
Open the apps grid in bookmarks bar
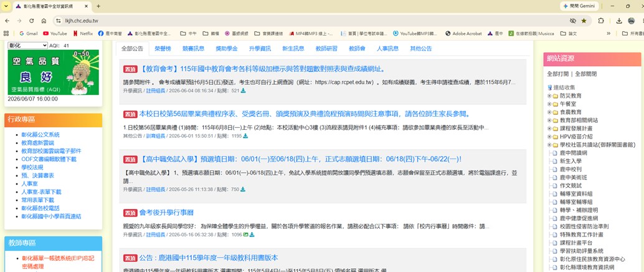6,33
